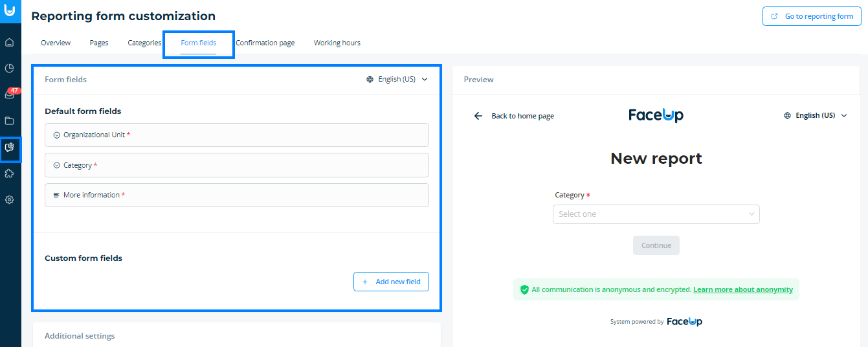Open the home icon in the sidebar

[x=10, y=43]
